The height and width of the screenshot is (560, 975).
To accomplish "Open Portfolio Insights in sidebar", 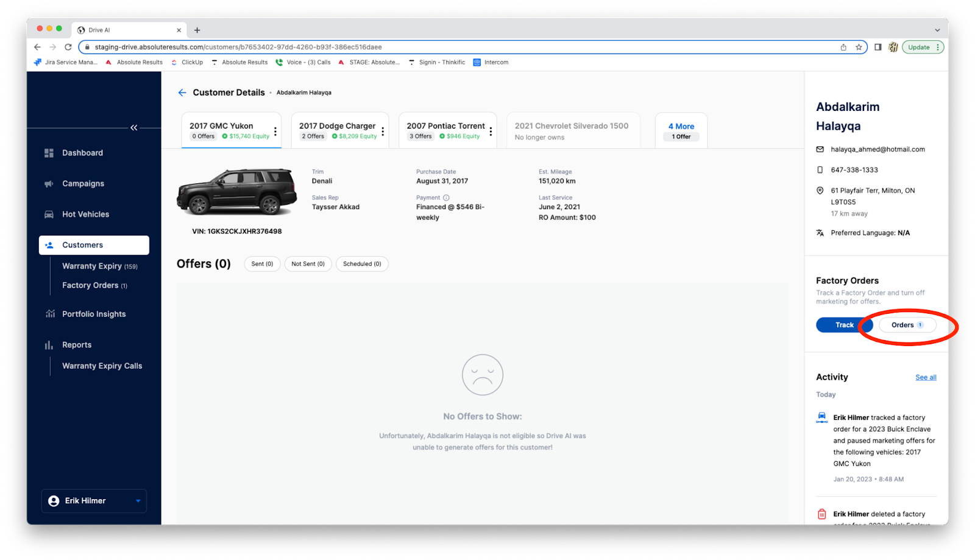I will pos(93,314).
